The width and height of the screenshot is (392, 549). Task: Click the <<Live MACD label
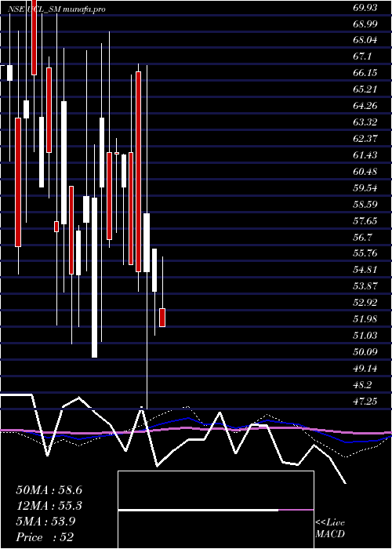tap(330, 529)
